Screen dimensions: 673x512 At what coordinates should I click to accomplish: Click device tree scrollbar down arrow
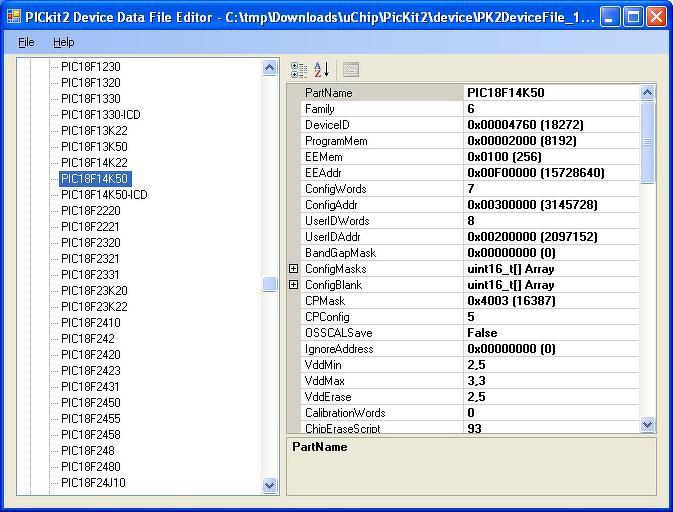click(x=270, y=485)
